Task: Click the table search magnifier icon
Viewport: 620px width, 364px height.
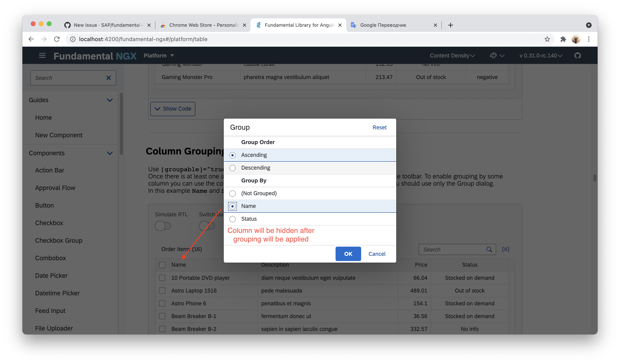Action: point(489,249)
